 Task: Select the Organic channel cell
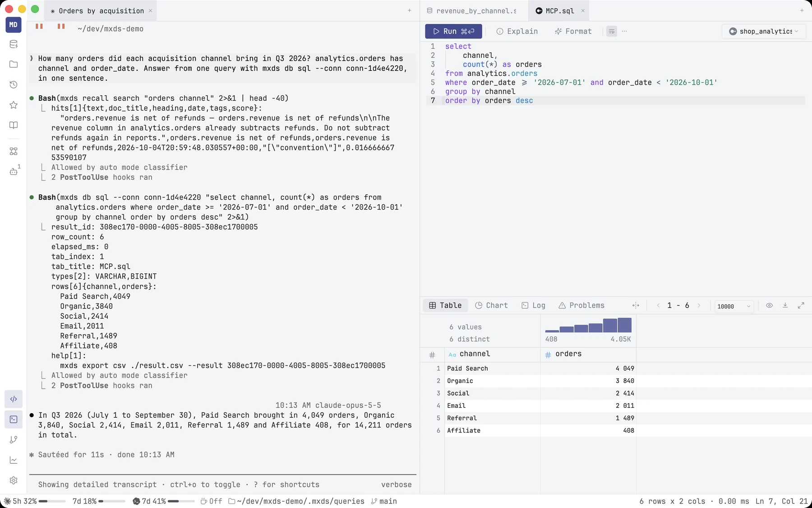[x=493, y=381]
